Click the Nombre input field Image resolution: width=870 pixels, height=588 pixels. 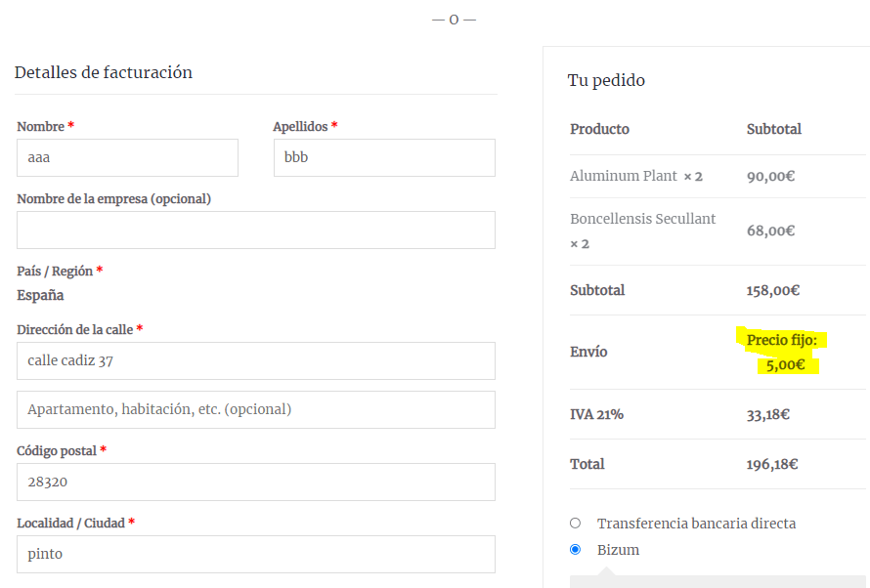(128, 158)
